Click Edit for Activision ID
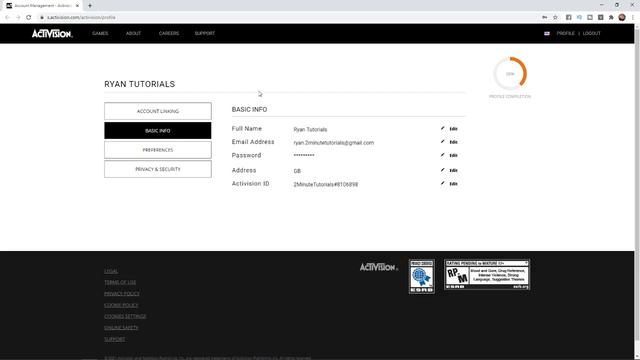Image resolution: width=640 pixels, height=360 pixels. click(x=453, y=184)
